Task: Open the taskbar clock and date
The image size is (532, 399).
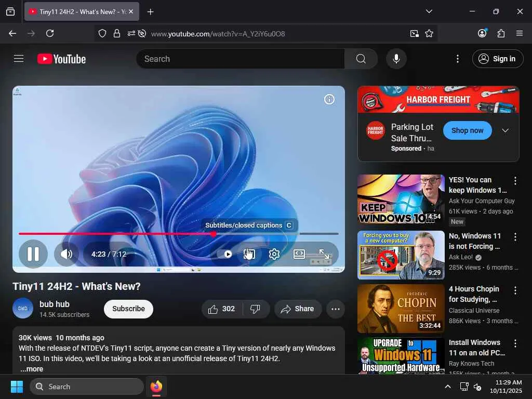Action: tap(506, 387)
